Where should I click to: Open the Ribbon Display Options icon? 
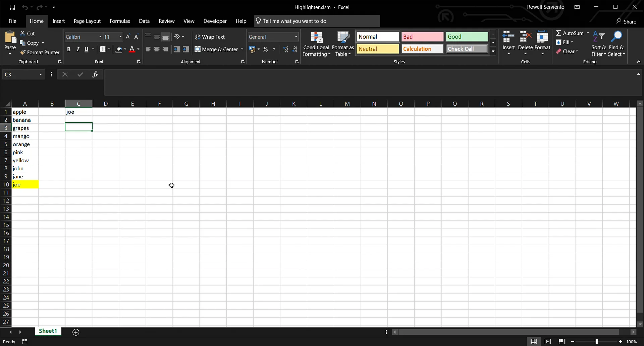click(577, 7)
